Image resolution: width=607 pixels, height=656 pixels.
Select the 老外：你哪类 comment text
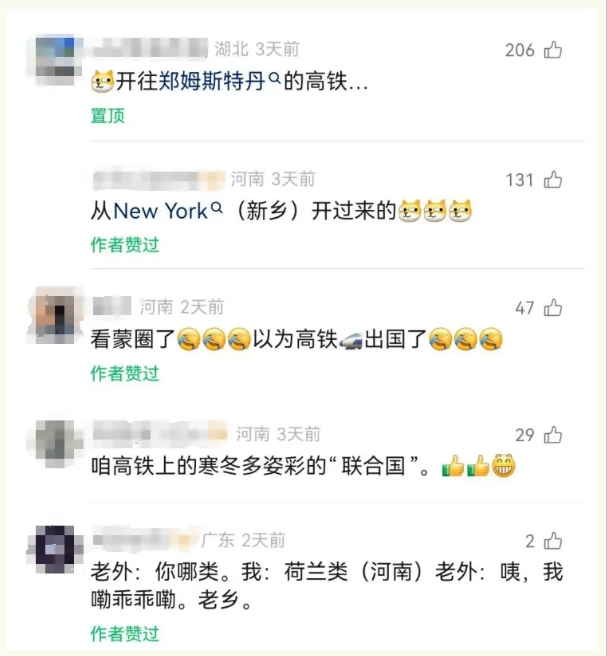coord(327,586)
